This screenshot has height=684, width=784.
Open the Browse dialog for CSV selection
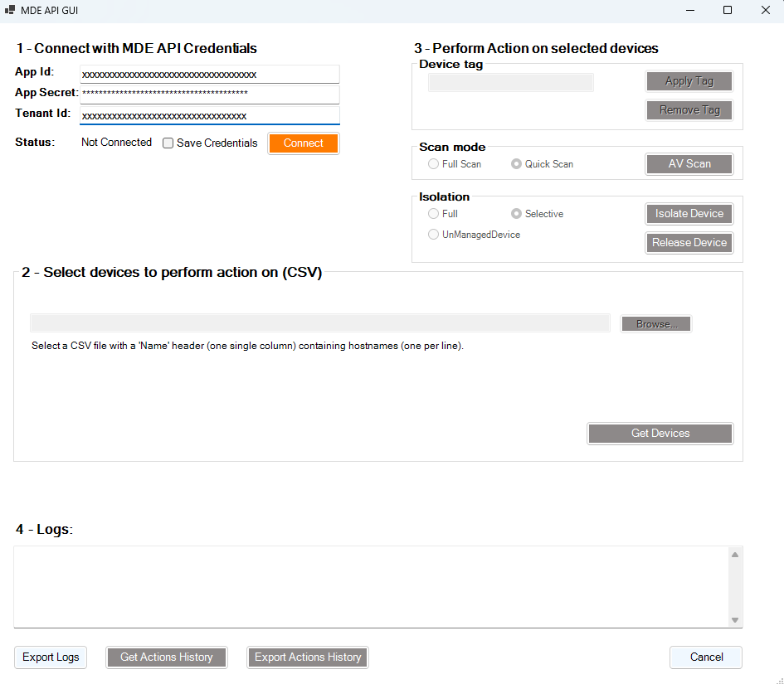655,323
